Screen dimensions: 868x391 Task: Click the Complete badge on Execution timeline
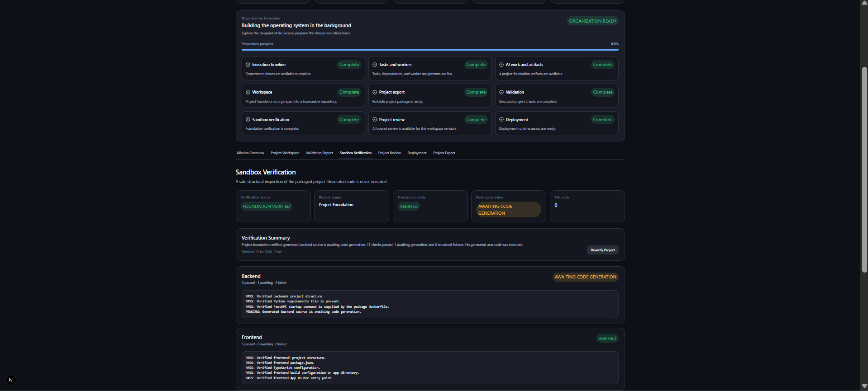tap(349, 65)
